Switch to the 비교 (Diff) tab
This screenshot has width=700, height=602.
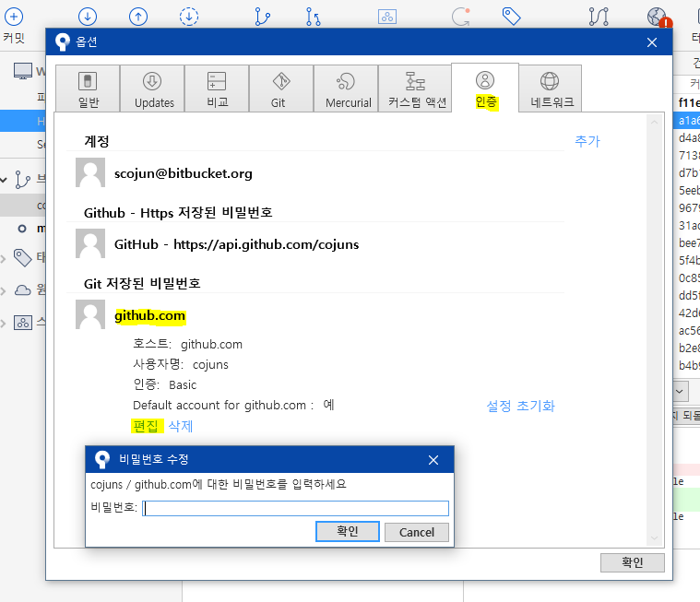click(218, 89)
